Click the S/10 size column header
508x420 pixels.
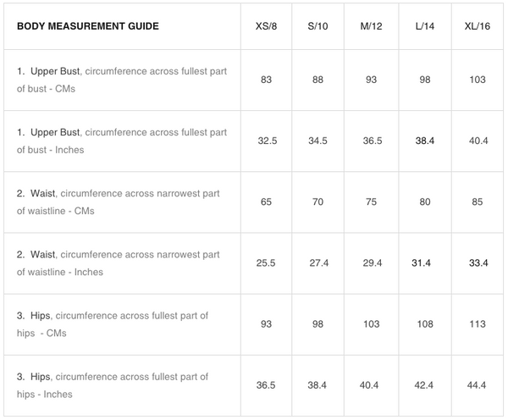319,26
